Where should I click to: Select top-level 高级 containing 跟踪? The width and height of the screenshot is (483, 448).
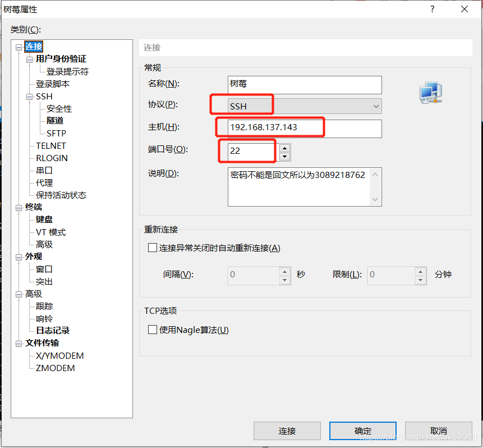[x=34, y=294]
